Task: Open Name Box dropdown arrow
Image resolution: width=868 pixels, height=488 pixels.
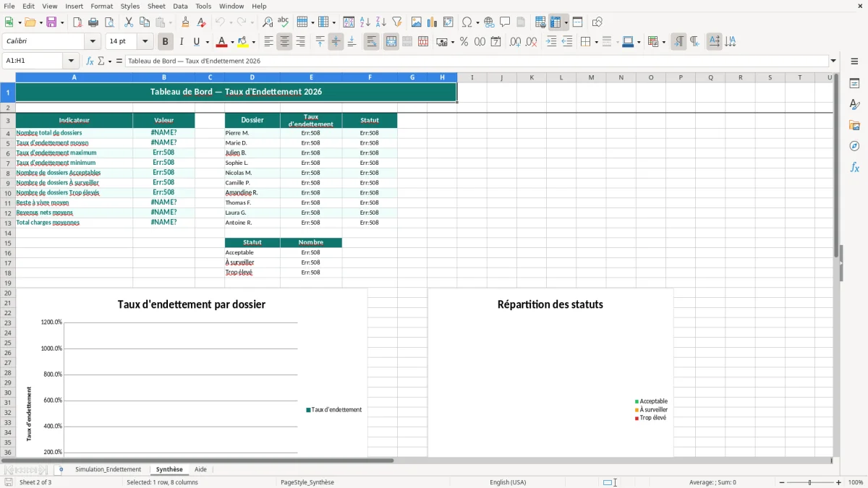Action: click(x=71, y=61)
